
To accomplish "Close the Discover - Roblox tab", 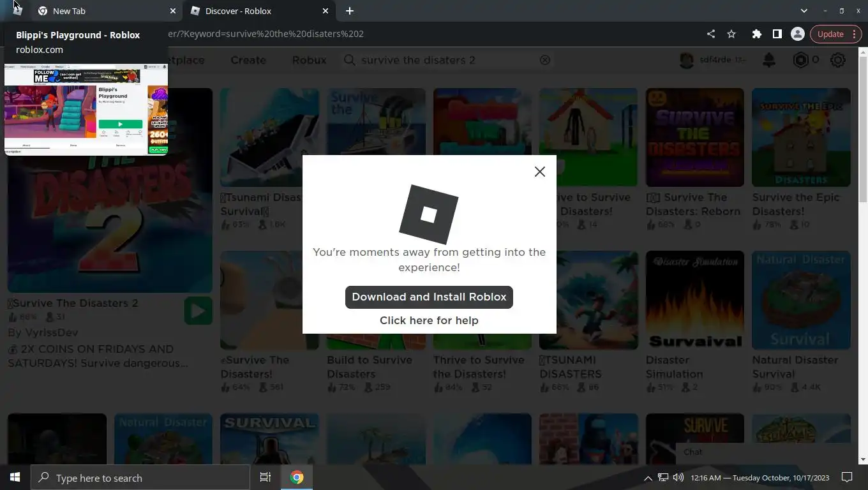I will point(325,11).
